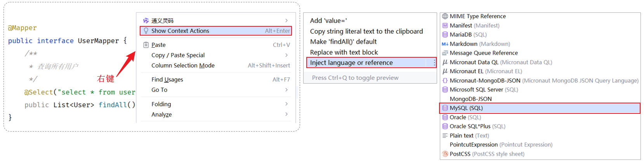The width and height of the screenshot is (644, 163).
Task: Click the Micronaut-MongoDB-JSON braces icon
Action: point(445,81)
